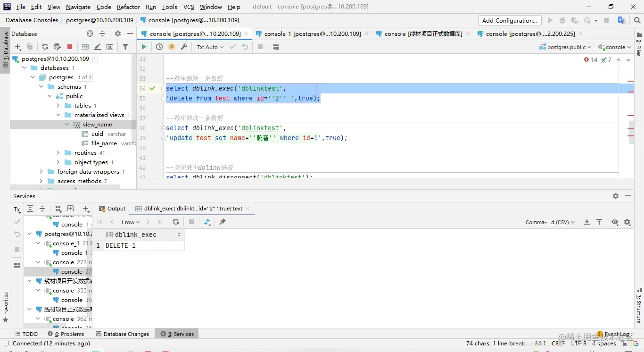Viewport: 644px width, 352px height.
Task: Switch to the Output tab
Action: pos(112,209)
